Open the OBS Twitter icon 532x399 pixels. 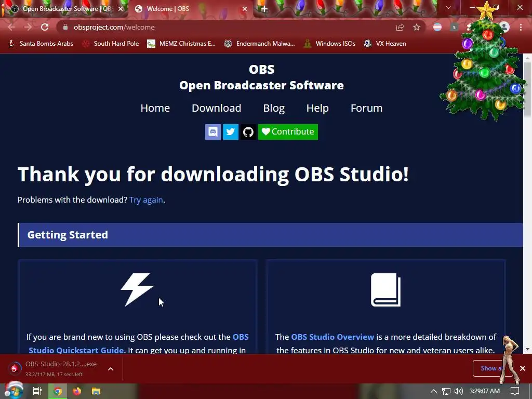230,131
